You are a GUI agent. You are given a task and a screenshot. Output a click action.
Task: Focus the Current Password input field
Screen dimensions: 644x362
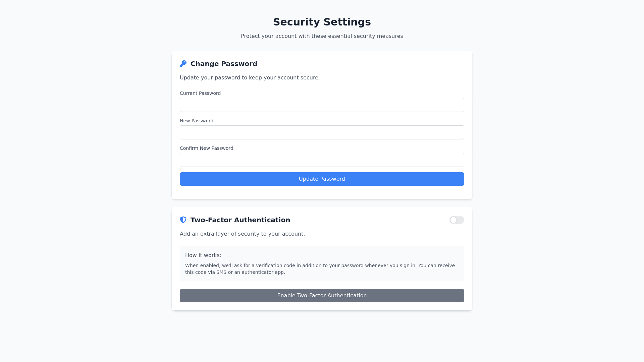322,105
